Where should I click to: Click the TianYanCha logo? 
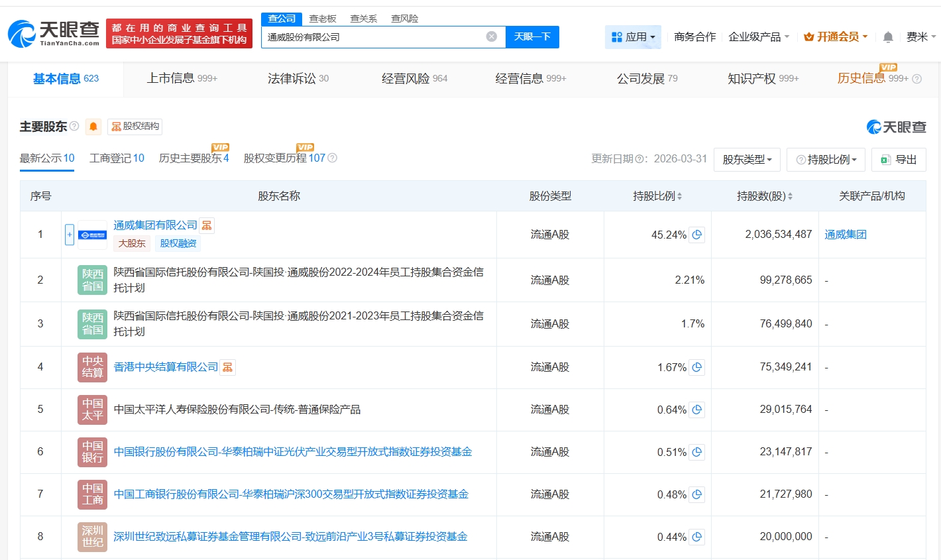[x=54, y=33]
